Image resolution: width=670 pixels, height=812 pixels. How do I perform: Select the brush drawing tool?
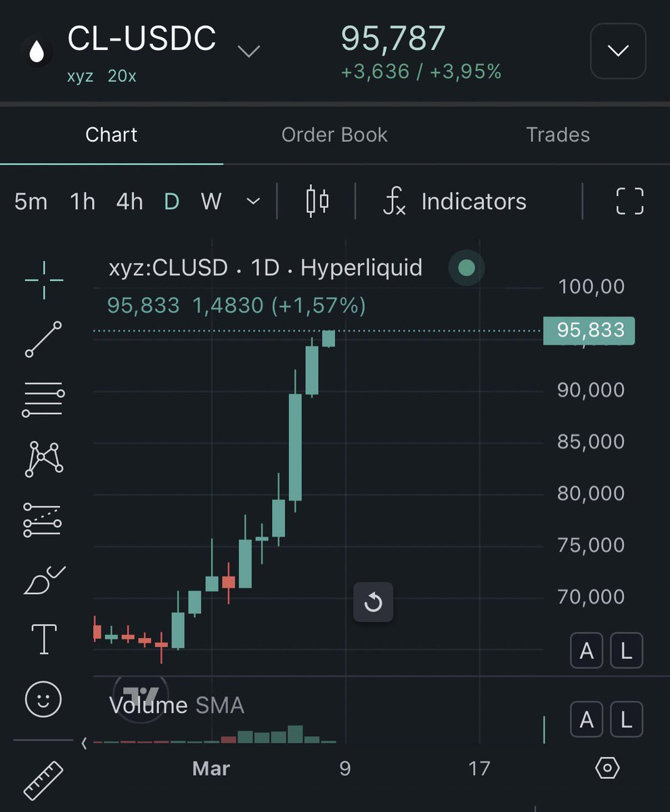pyautogui.click(x=44, y=580)
